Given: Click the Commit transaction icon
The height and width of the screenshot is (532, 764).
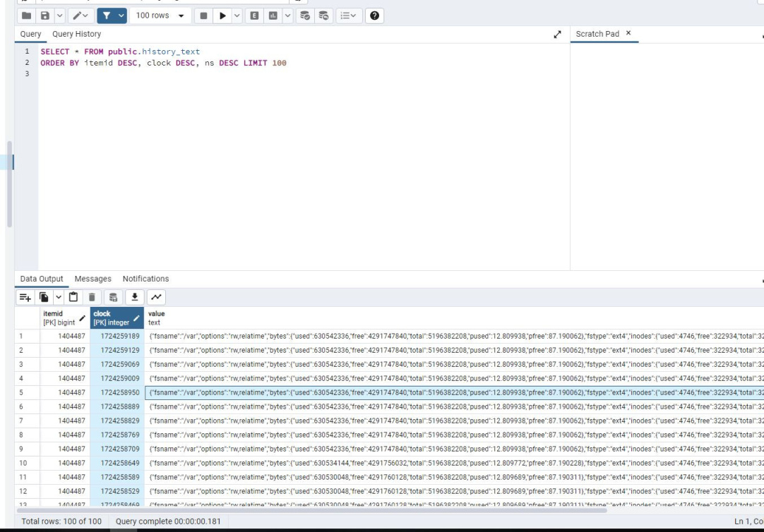Looking at the screenshot, I should (x=306, y=15).
